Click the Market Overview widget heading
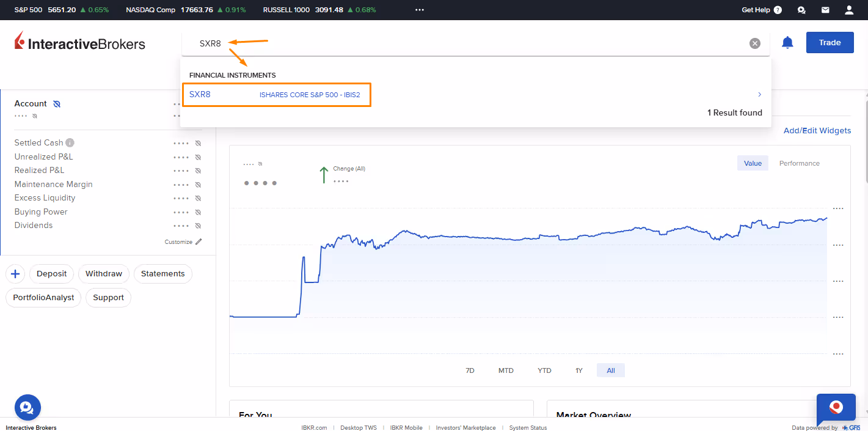Screen dimensions: 868x431 594,415
